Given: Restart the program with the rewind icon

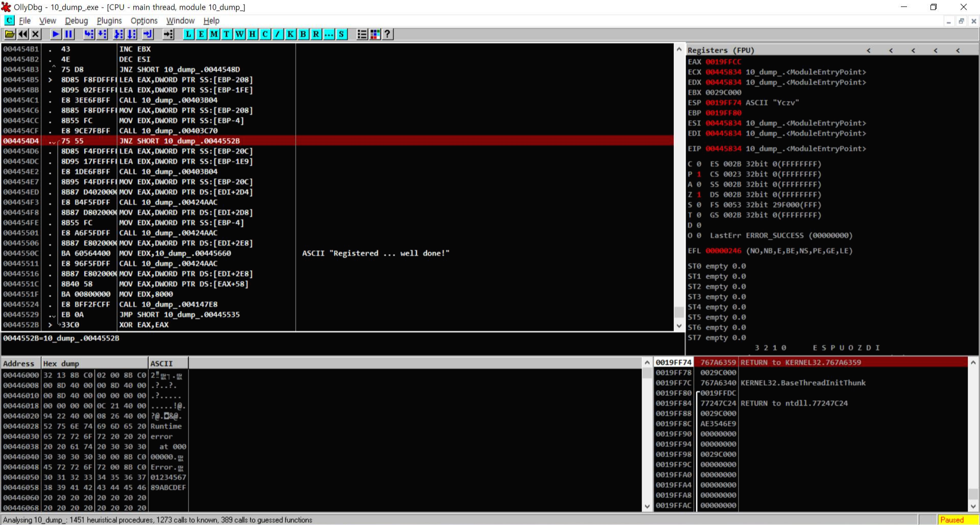Looking at the screenshot, I should 23,34.
